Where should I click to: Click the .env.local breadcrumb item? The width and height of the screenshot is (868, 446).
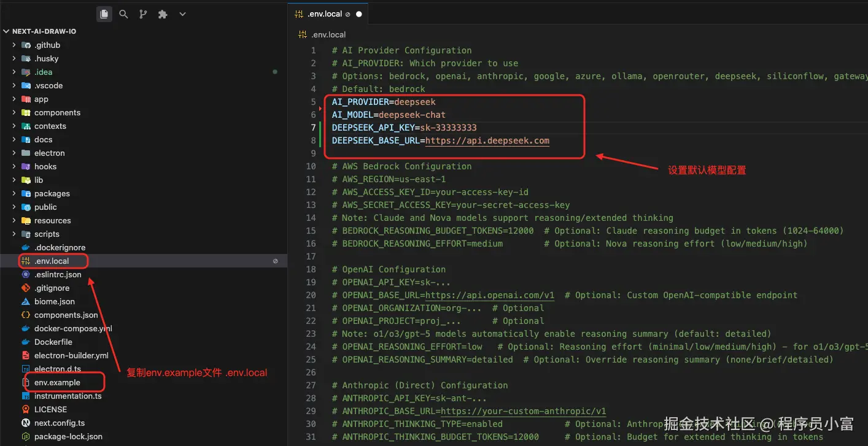point(328,35)
